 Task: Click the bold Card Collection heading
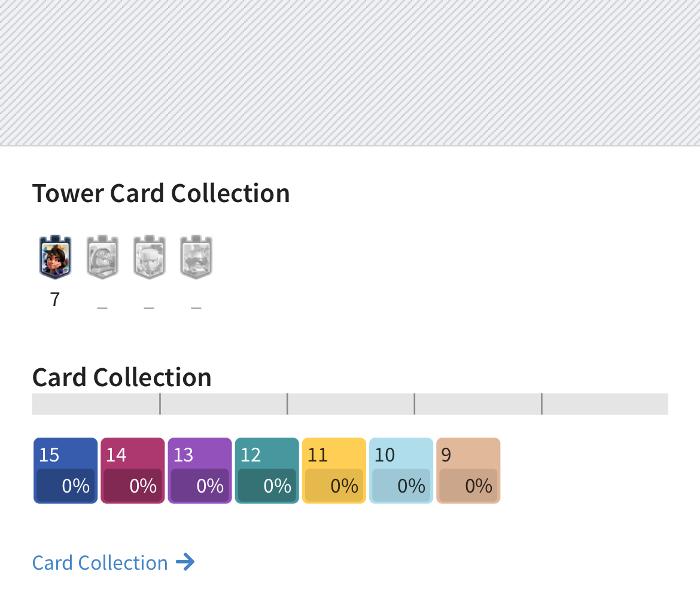click(121, 378)
